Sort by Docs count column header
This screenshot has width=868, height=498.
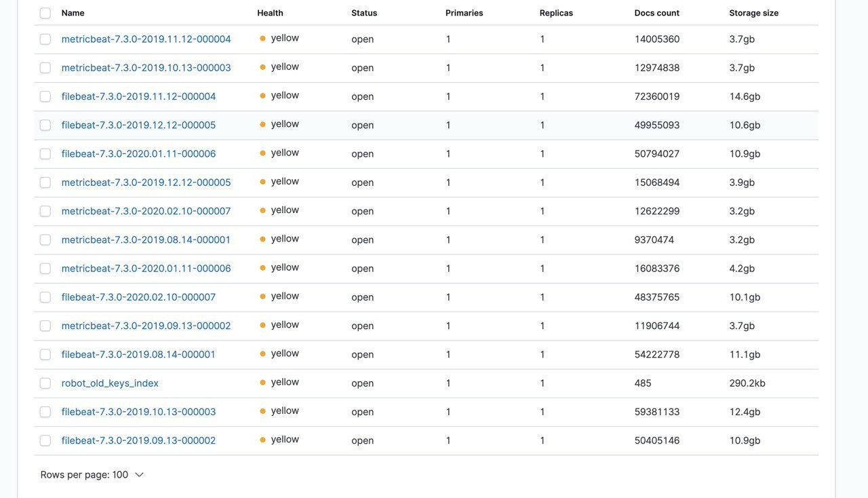pyautogui.click(x=657, y=13)
